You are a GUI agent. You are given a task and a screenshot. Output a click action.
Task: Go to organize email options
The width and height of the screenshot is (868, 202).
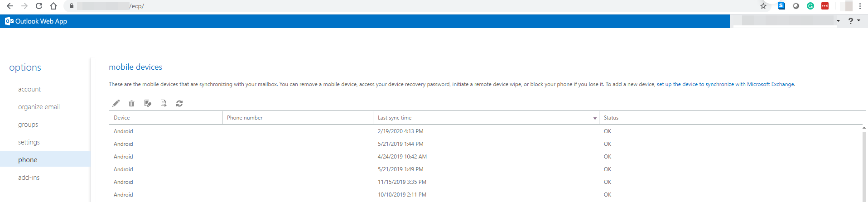[39, 107]
